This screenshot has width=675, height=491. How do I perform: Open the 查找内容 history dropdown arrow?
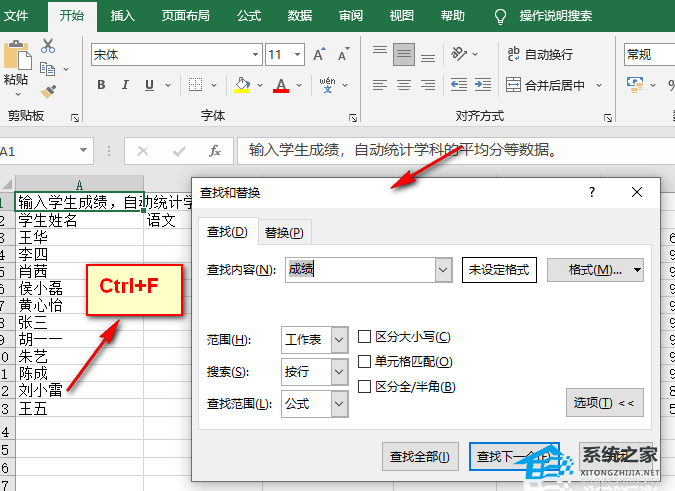point(443,270)
